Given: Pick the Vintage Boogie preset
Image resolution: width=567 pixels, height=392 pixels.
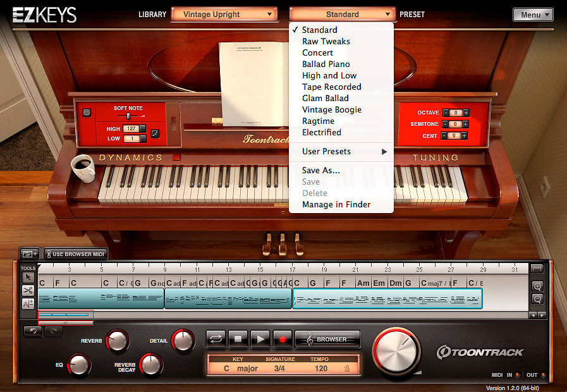Looking at the screenshot, I should [341, 109].
